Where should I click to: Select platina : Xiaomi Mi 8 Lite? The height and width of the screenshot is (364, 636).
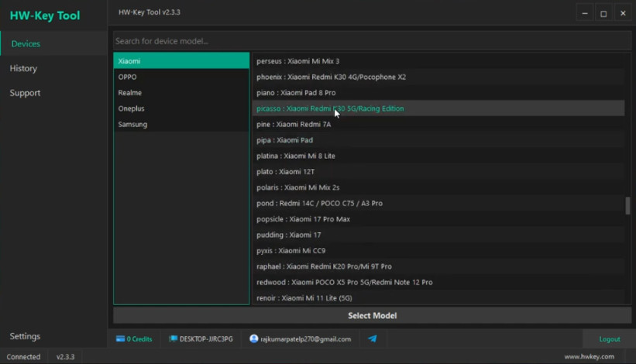click(x=438, y=156)
